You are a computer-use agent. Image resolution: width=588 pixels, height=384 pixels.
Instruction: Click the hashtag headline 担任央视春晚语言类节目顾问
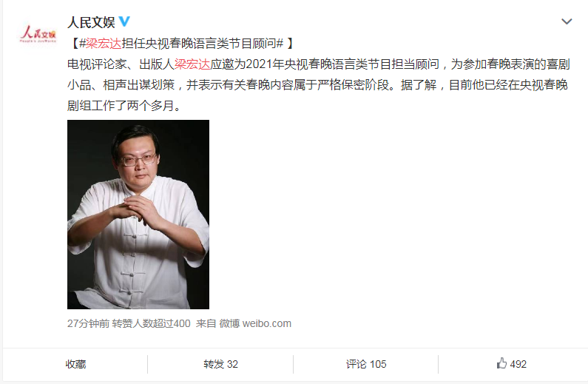tap(199, 44)
